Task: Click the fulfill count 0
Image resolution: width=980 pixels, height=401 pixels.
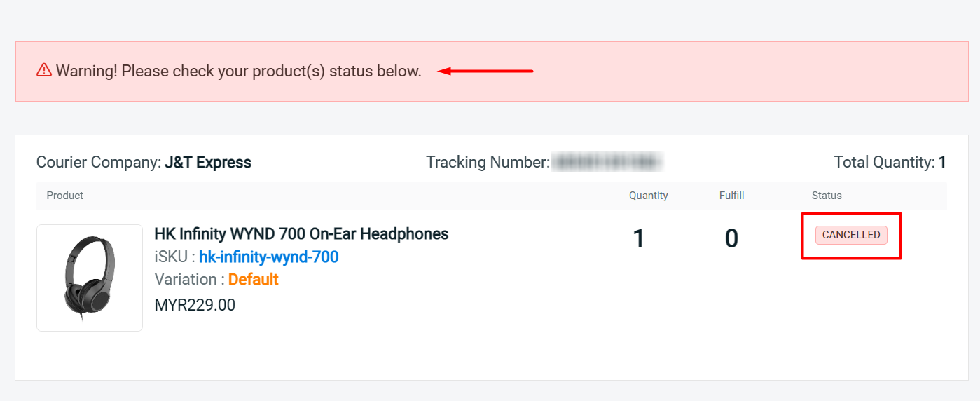Action: [731, 239]
